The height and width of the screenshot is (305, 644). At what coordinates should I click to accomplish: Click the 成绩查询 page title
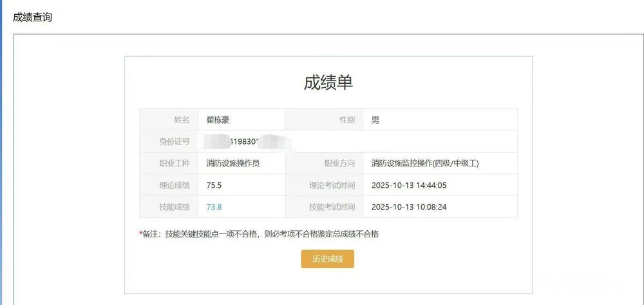point(32,17)
